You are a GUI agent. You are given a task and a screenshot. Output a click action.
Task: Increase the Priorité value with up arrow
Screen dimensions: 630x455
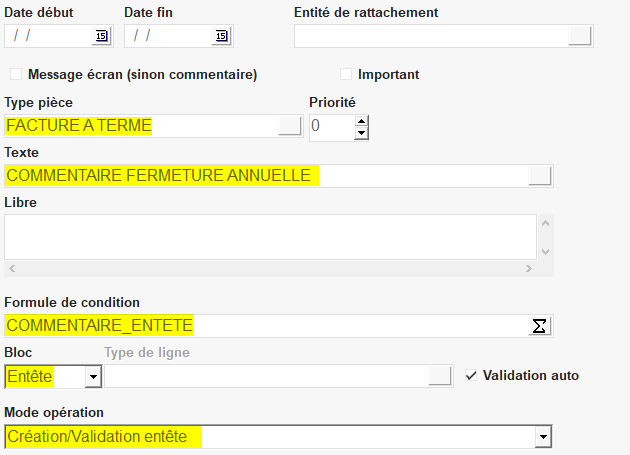click(361, 121)
